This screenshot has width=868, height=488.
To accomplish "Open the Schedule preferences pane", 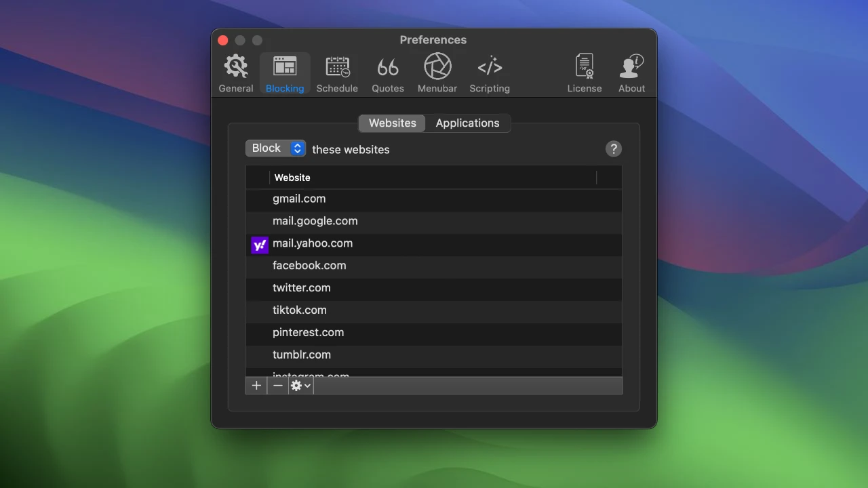I will coord(337,73).
